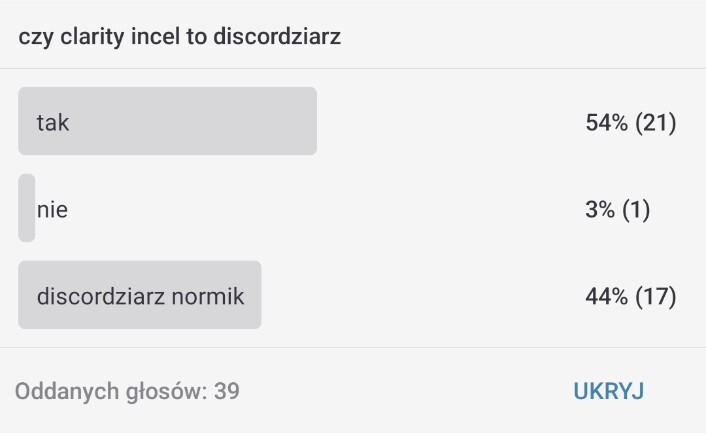This screenshot has height=444, width=706.
Task: Select the poll question title text
Action: click(x=180, y=37)
